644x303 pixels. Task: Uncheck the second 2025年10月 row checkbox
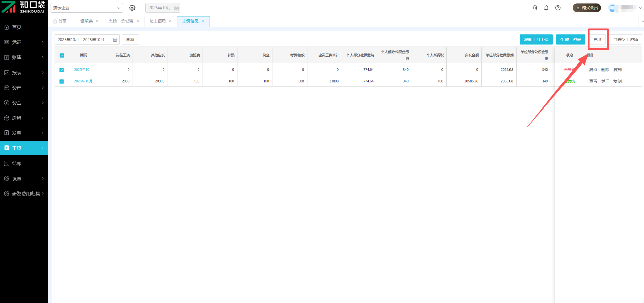tap(62, 81)
